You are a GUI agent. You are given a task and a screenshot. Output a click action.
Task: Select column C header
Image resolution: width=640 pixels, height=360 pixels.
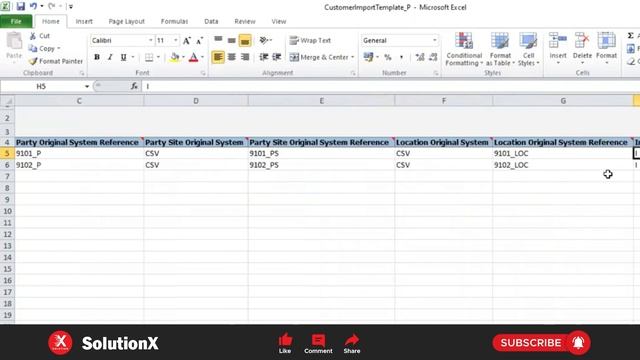[79, 100]
